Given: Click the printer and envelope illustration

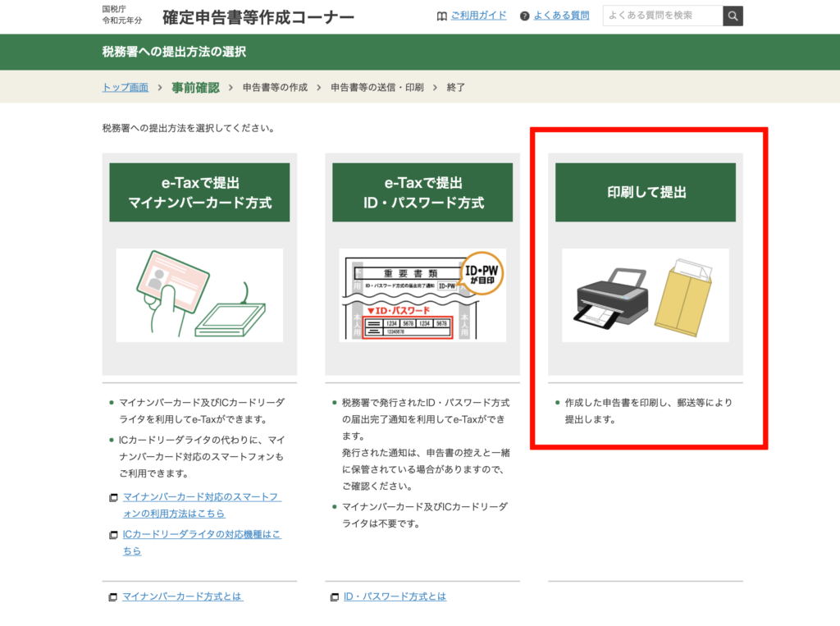Looking at the screenshot, I should tap(645, 295).
